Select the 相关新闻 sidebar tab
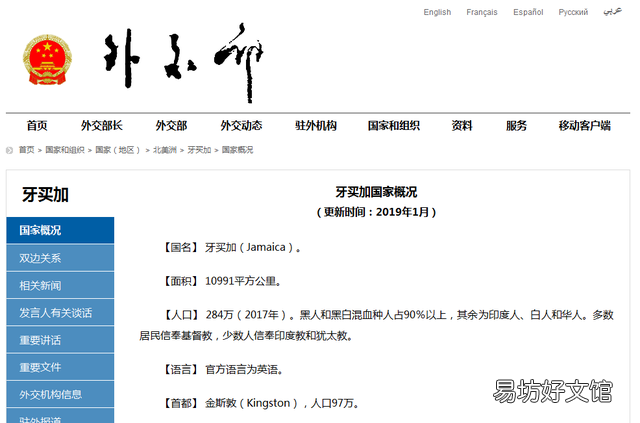640x423 pixels. coord(60,285)
